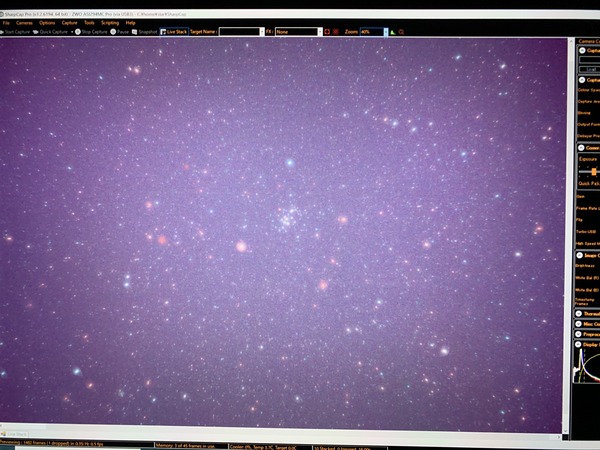The width and height of the screenshot is (600, 450).
Task: Click the vertical scrollbar beside the image
Action: [566, 235]
